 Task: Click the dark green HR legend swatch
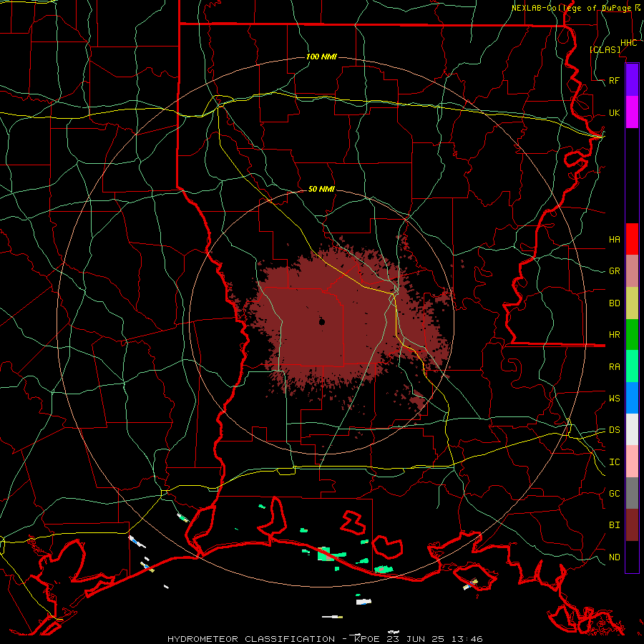[x=632, y=334]
